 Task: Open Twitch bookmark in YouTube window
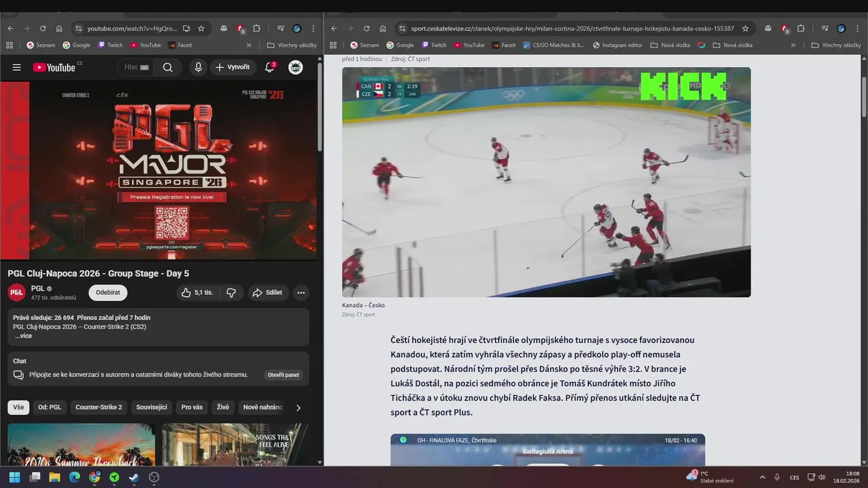(x=111, y=45)
